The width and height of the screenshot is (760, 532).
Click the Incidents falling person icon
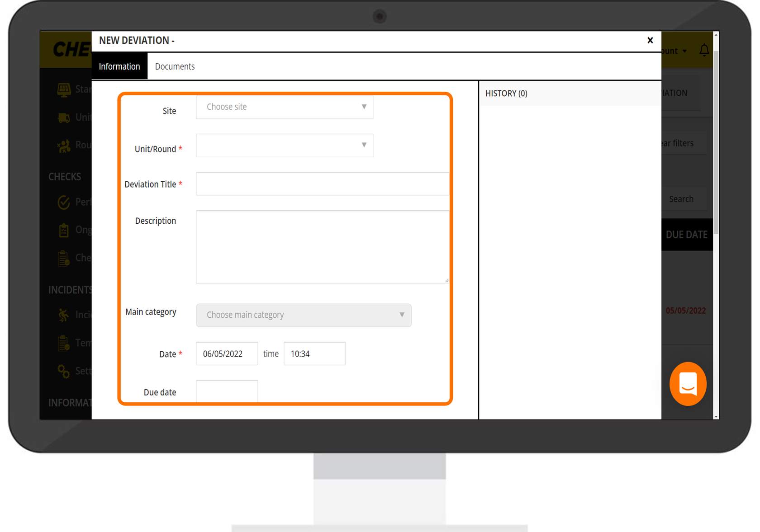tap(64, 315)
